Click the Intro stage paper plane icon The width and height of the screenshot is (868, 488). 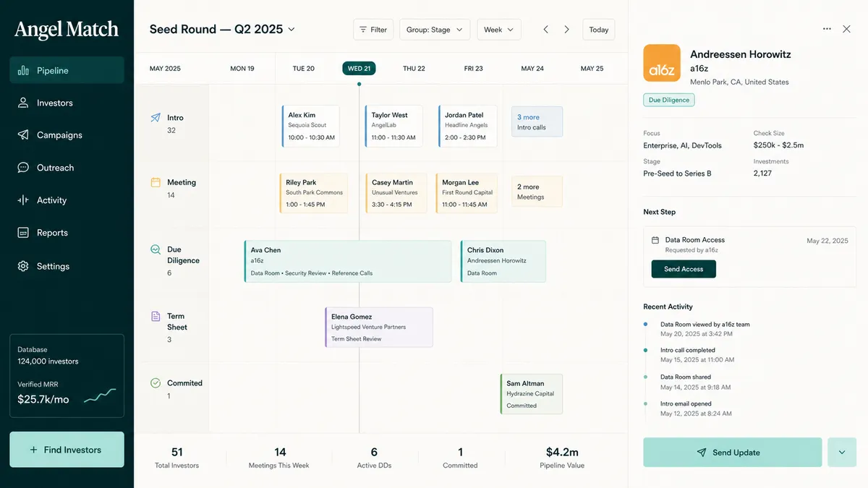point(156,118)
